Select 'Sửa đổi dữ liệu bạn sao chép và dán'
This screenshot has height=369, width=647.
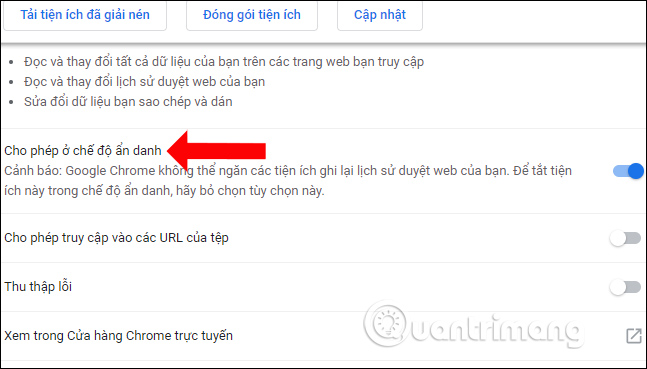coord(128,102)
